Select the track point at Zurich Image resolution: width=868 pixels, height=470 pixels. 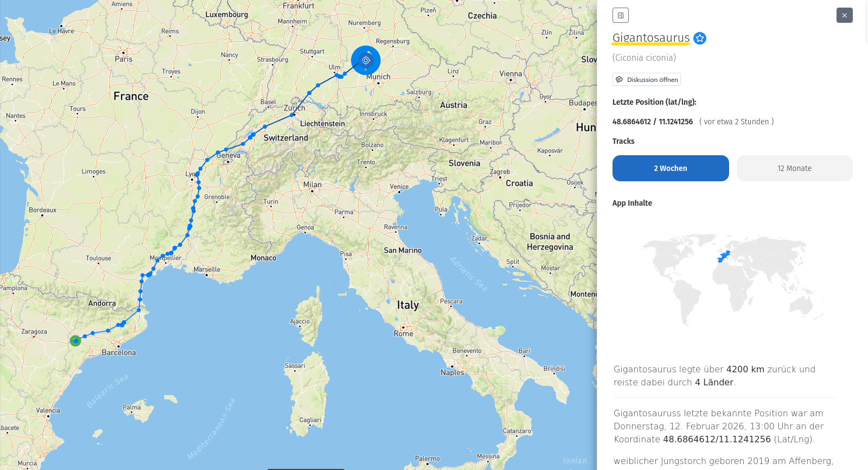point(292,115)
